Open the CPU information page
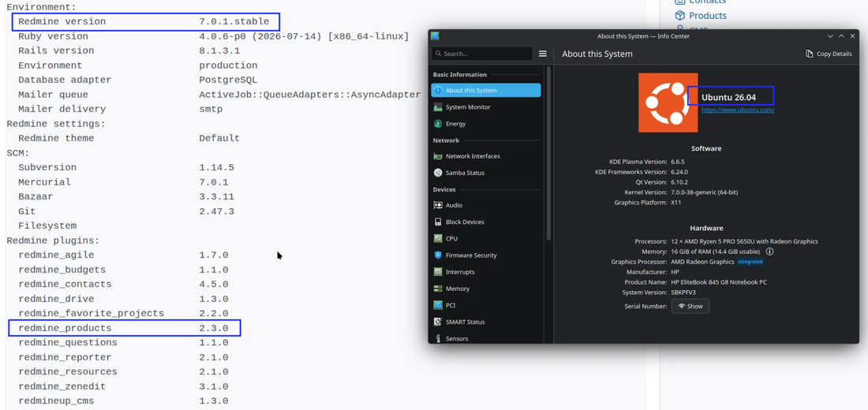 (485, 238)
